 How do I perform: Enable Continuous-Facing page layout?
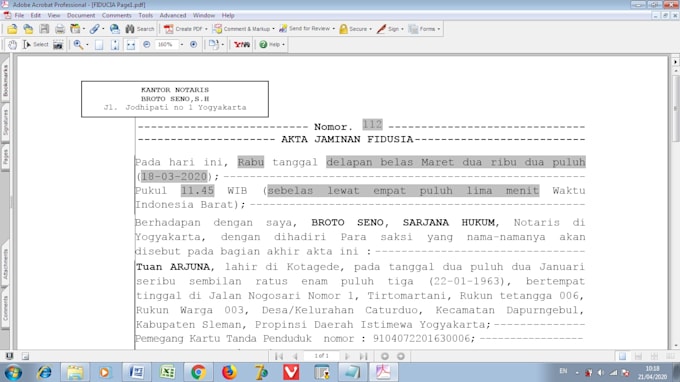pos(654,356)
